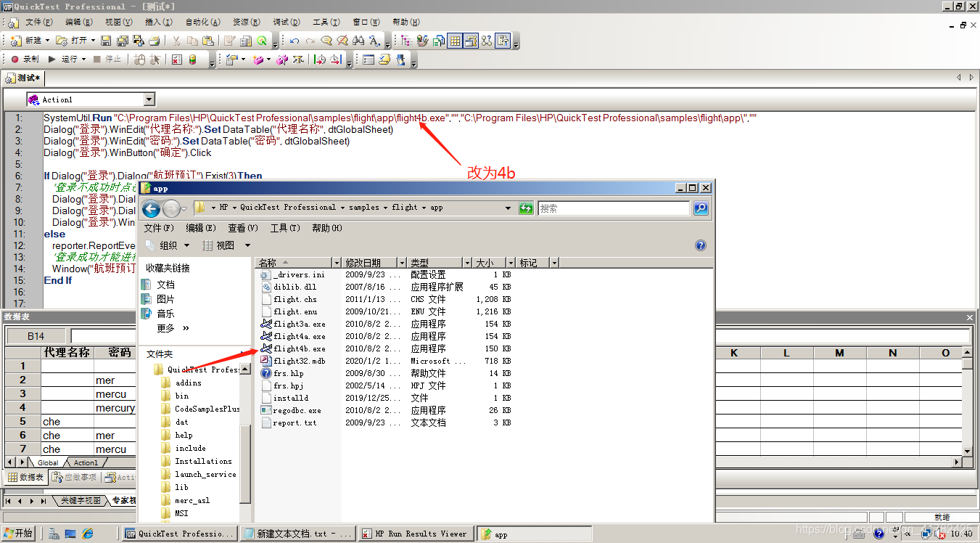Open the 修改日期 column dropdown arrow

(403, 262)
